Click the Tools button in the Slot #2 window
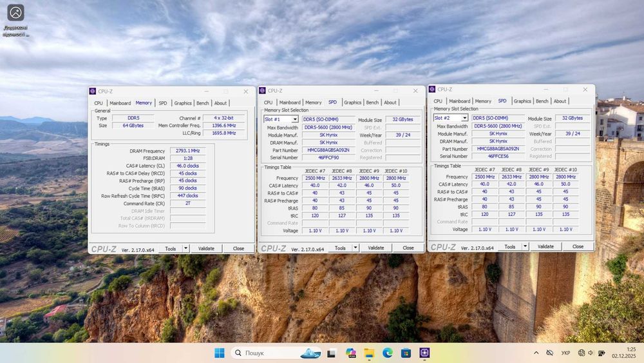The image size is (644, 363). [x=509, y=246]
